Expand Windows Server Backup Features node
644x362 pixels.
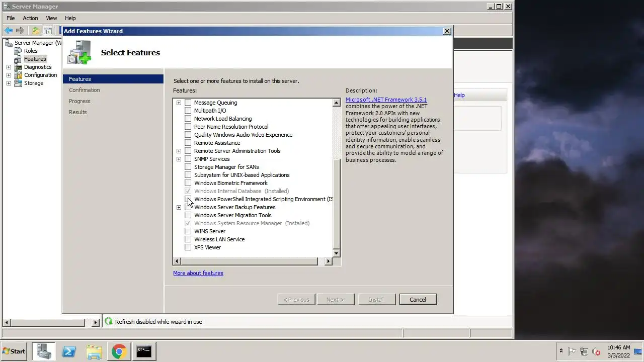click(x=179, y=207)
